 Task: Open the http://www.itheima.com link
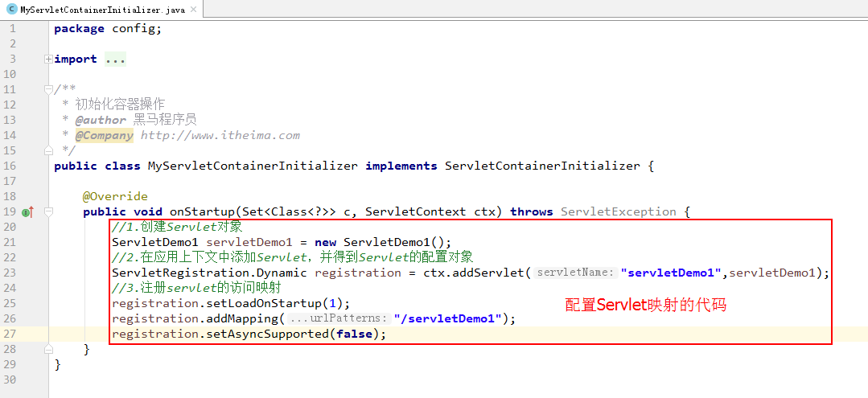(x=220, y=136)
